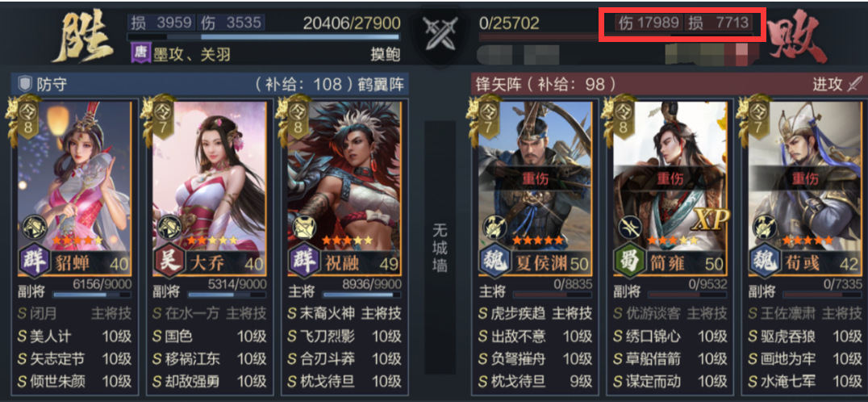Click the sword icon beside 进攻
This screenshot has width=868, height=402.
[856, 84]
